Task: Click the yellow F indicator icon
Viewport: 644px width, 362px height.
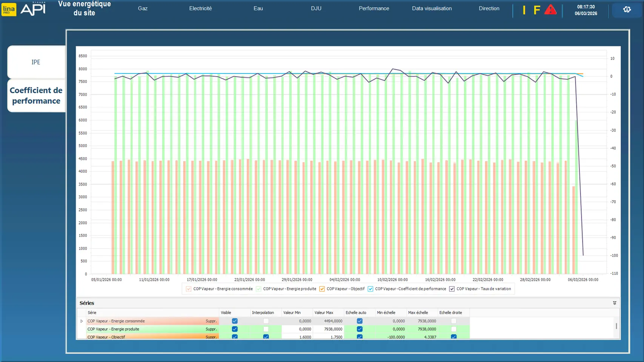Action: pyautogui.click(x=536, y=10)
